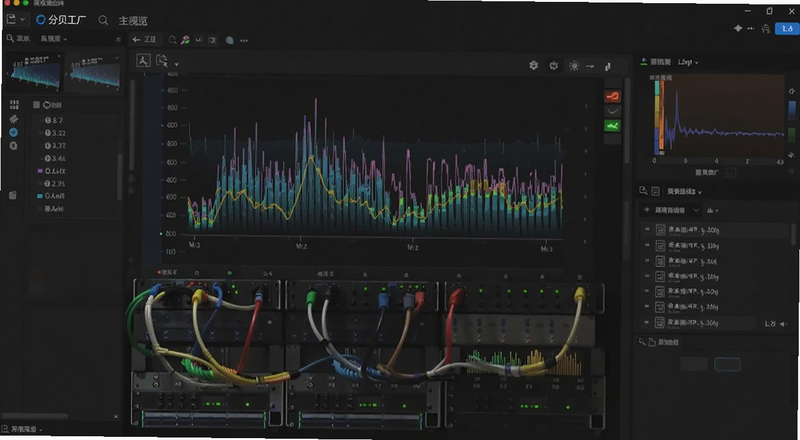Click the round gray globe icon in toolbar
Image resolution: width=800 pixels, height=440 pixels.
click(230, 40)
